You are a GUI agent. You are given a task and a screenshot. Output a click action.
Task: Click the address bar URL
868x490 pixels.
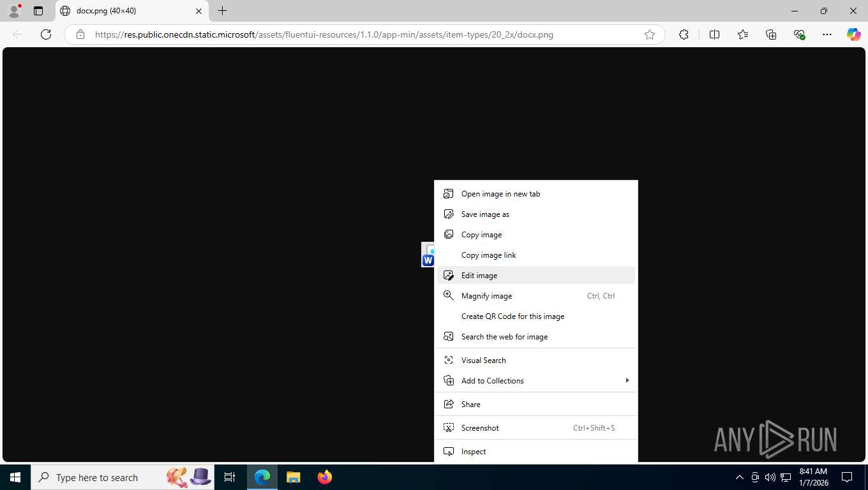point(324,34)
